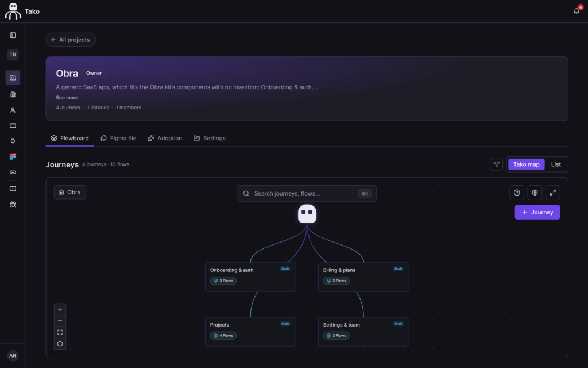This screenshot has height=368, width=588.
Task: Open the Billing & plans journey card
Action: pyautogui.click(x=363, y=277)
